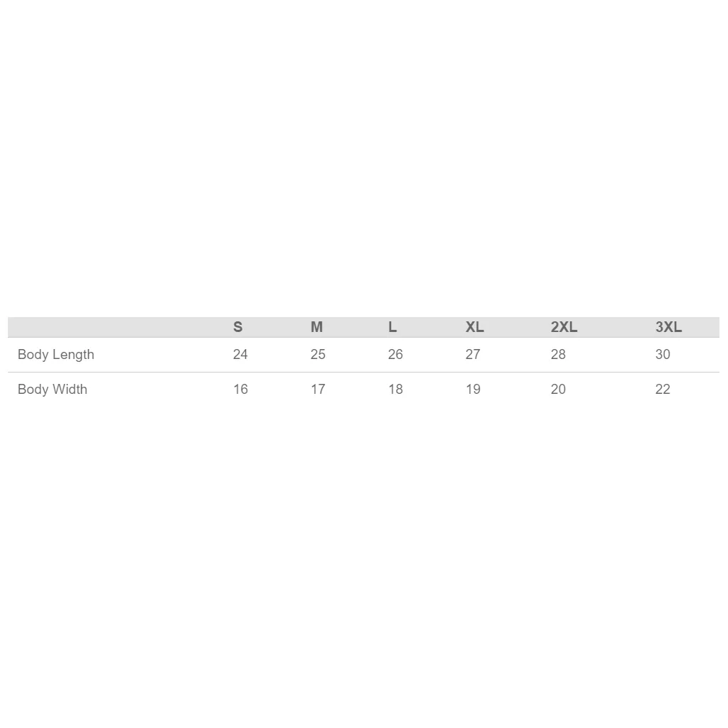Image resolution: width=728 pixels, height=728 pixels.
Task: Click Body Width value 19 for XL
Action: 473,390
